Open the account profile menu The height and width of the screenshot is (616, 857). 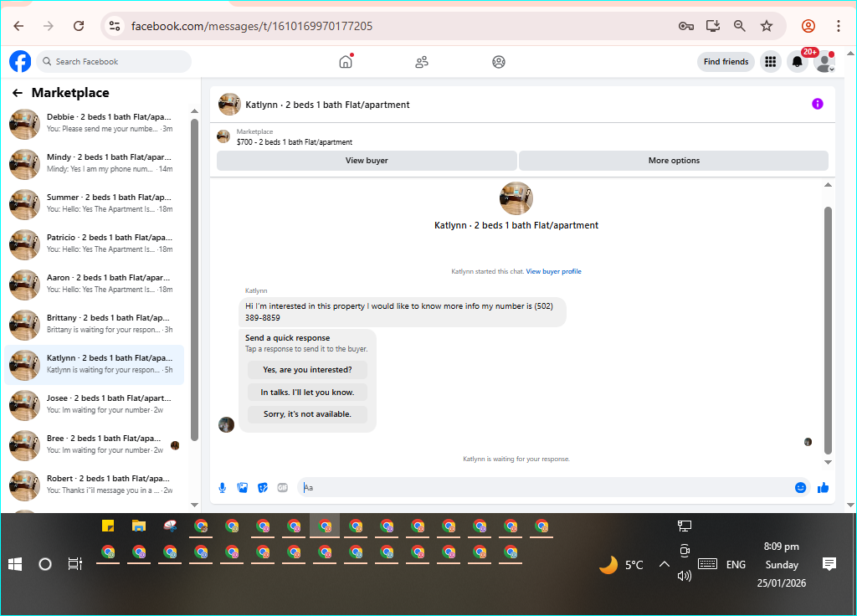coord(824,62)
